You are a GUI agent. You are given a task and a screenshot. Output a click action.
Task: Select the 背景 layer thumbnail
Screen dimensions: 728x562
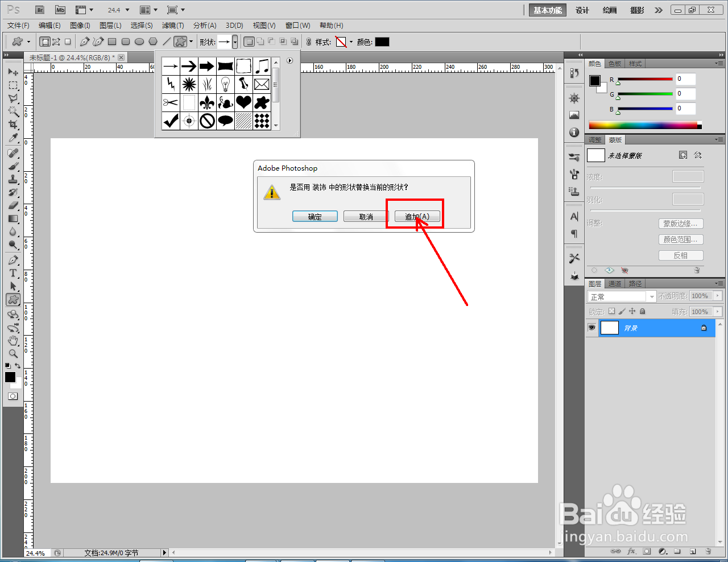[x=610, y=328]
